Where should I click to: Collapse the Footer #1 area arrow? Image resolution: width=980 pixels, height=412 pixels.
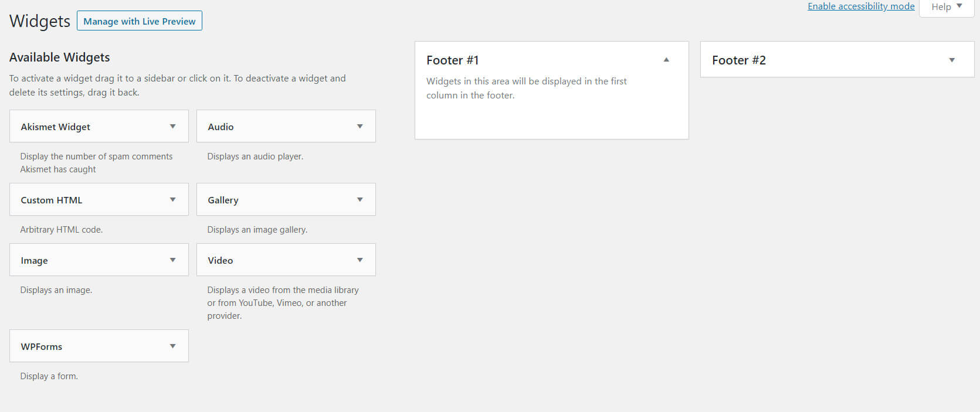point(666,60)
